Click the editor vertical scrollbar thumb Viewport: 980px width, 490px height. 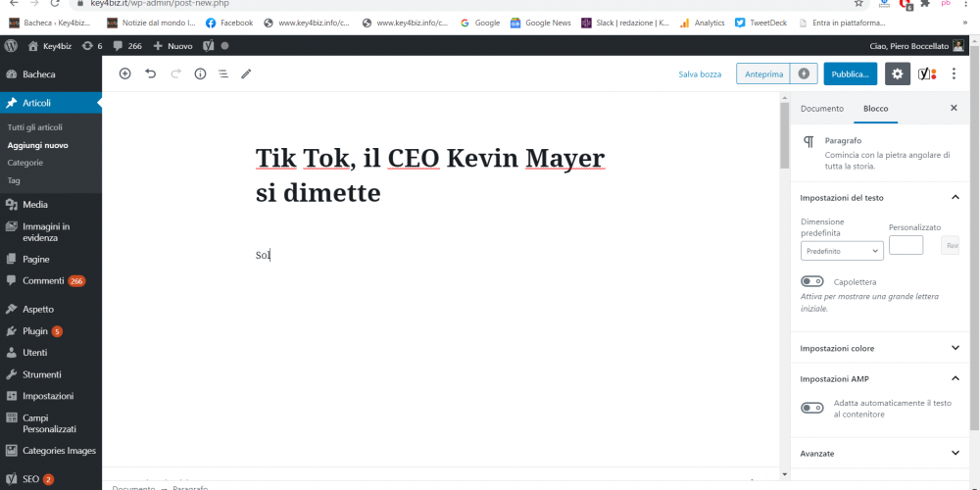pos(784,135)
